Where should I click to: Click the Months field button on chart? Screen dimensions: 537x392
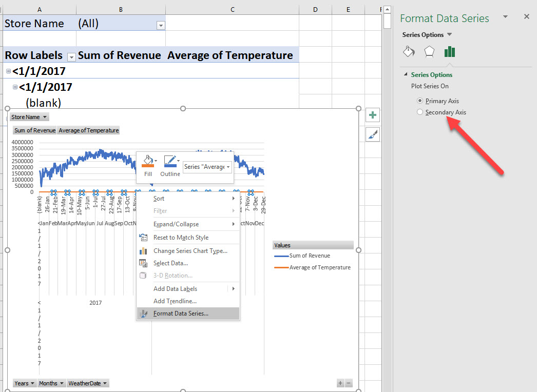[x=51, y=383]
